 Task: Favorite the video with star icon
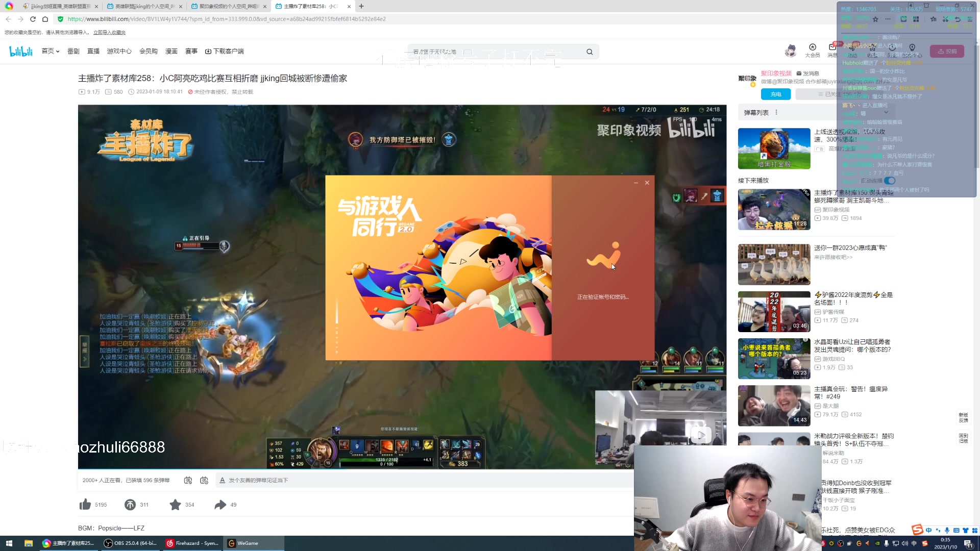[175, 505]
